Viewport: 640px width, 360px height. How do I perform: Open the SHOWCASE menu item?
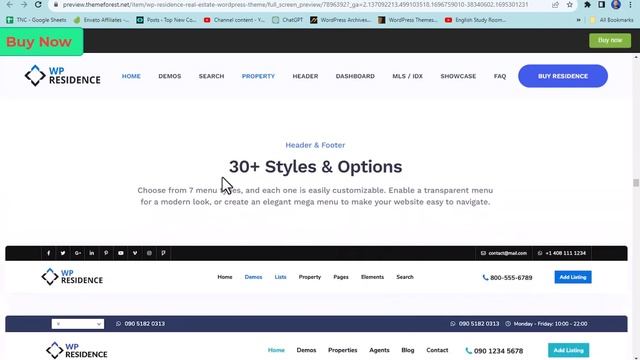point(458,76)
